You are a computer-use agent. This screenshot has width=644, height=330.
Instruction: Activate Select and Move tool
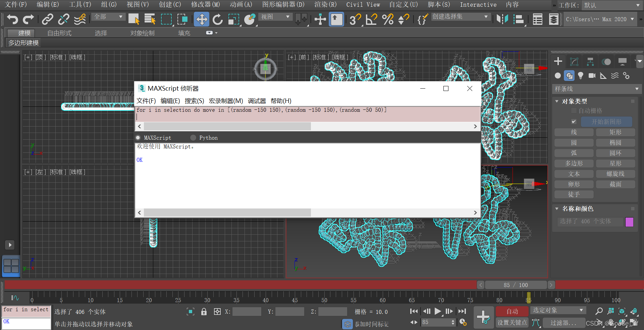click(x=202, y=19)
